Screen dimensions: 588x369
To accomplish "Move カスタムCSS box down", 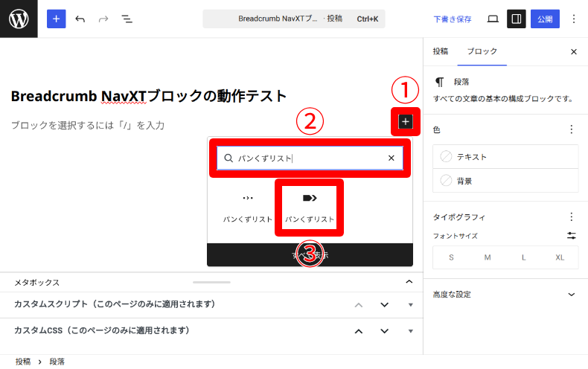I will (x=384, y=331).
